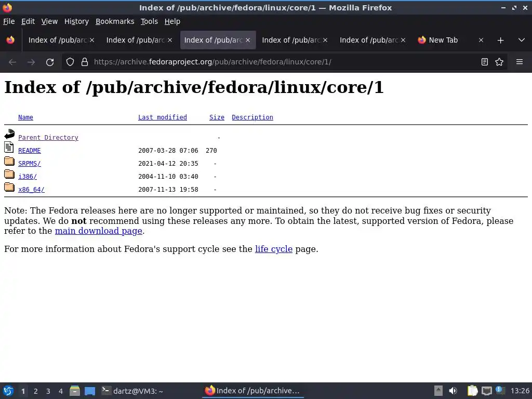532x399 pixels.
Task: Open the file manager taskbar icon
Action: pyautogui.click(x=75, y=391)
